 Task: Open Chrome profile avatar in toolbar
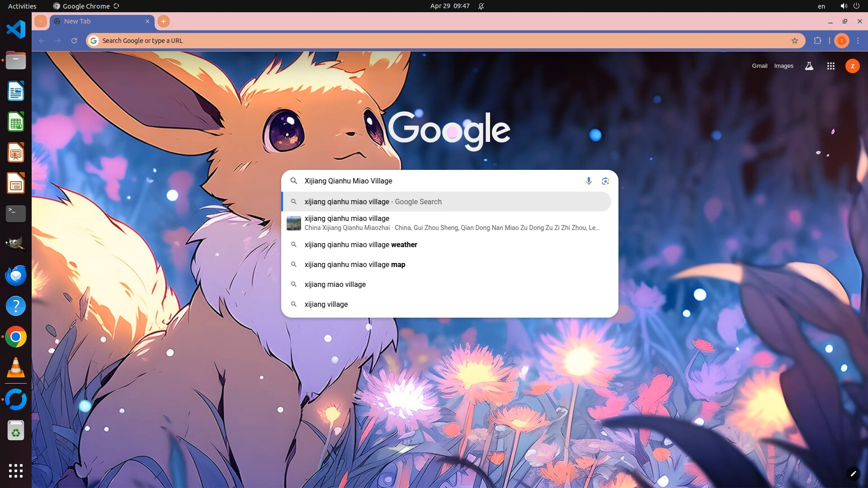pyautogui.click(x=841, y=41)
